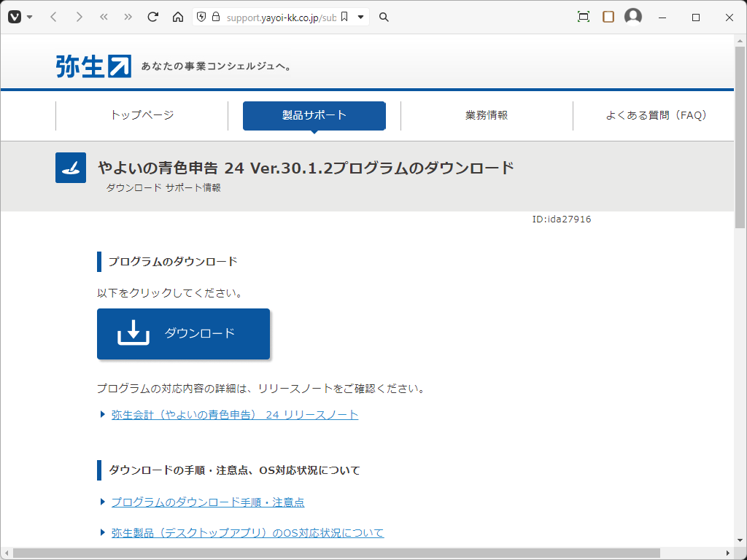Open プログラムのダウンロード手順・注意点 link
Viewport: 747px width, 560px height.
[x=208, y=502]
